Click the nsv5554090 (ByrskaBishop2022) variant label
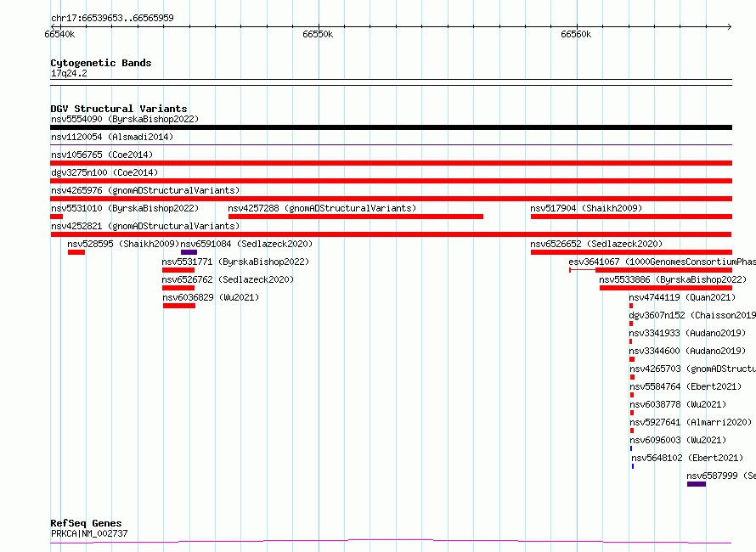 [x=125, y=119]
